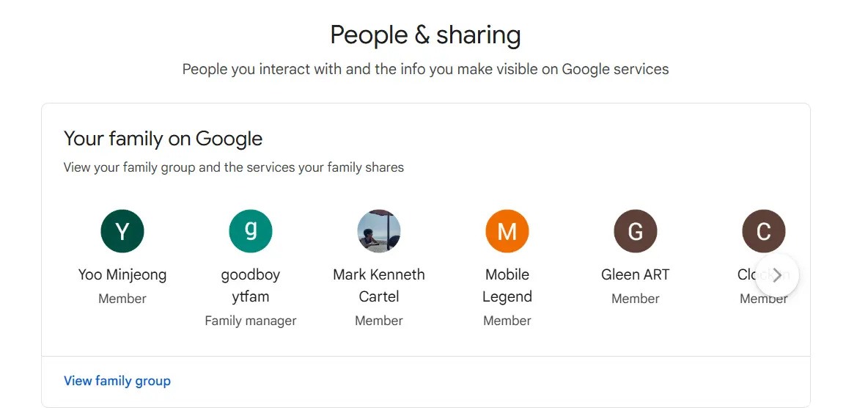The height and width of the screenshot is (408, 868).
Task: Click the Your family on Google heading
Action: coord(163,138)
